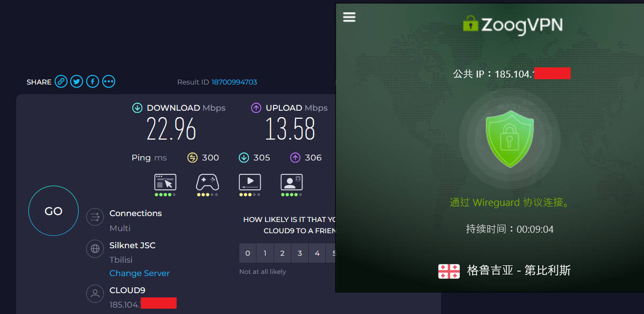The width and height of the screenshot is (644, 314).
Task: Open Result ID 18700994703 link
Action: pos(234,82)
